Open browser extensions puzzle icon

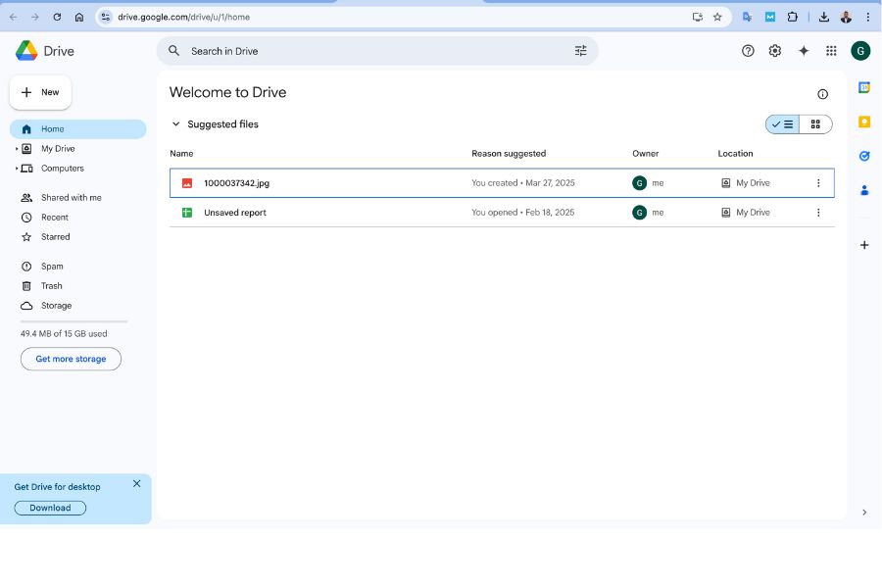[793, 17]
